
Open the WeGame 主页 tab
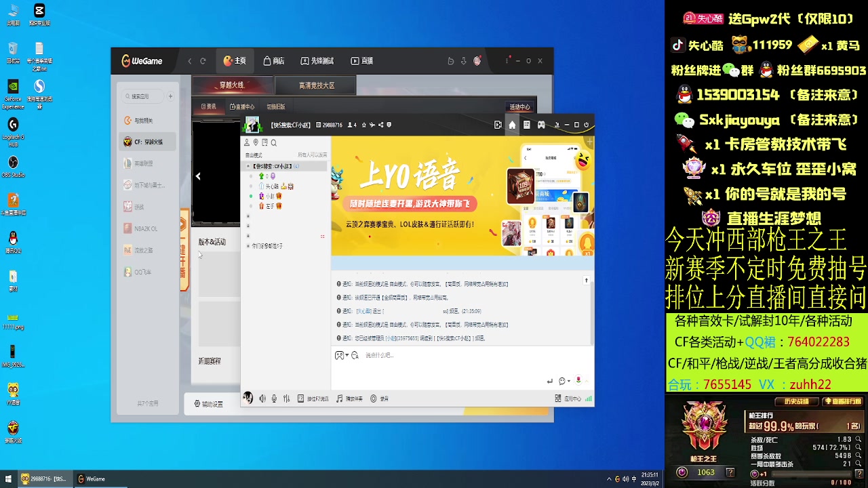235,61
